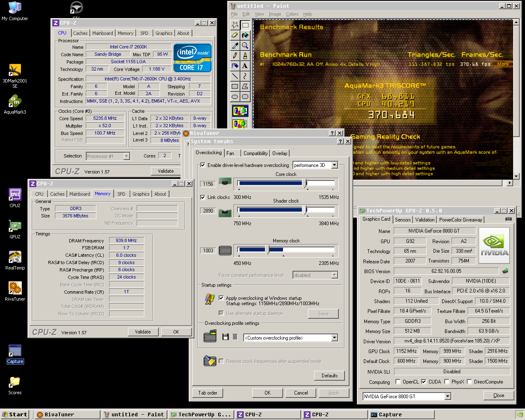Select the rectangular Select tool in Paint

pos(245,25)
